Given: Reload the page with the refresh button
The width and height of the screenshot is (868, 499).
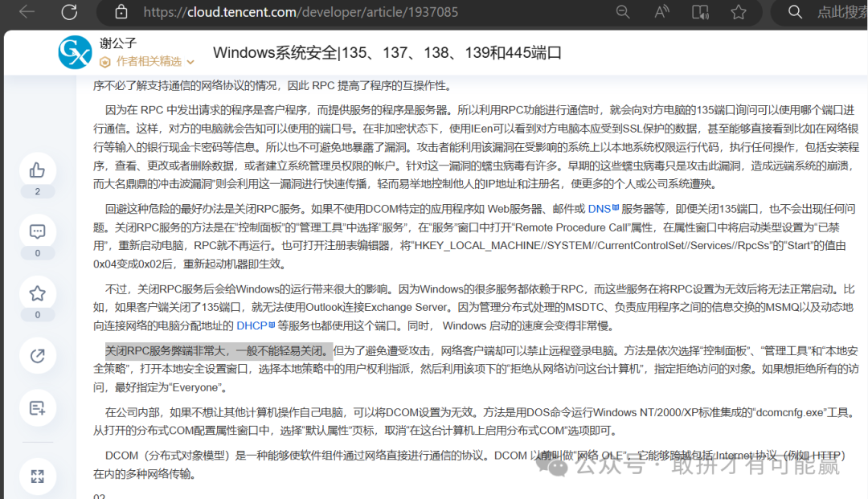Looking at the screenshot, I should click(70, 12).
